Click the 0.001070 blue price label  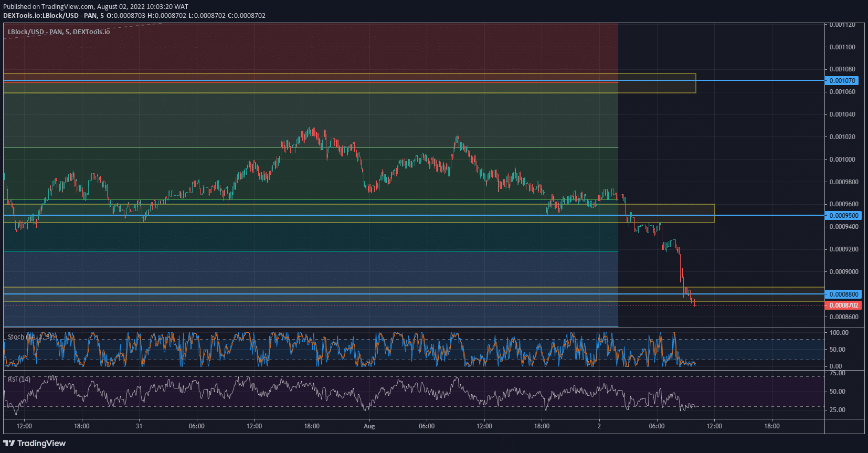pyautogui.click(x=842, y=80)
